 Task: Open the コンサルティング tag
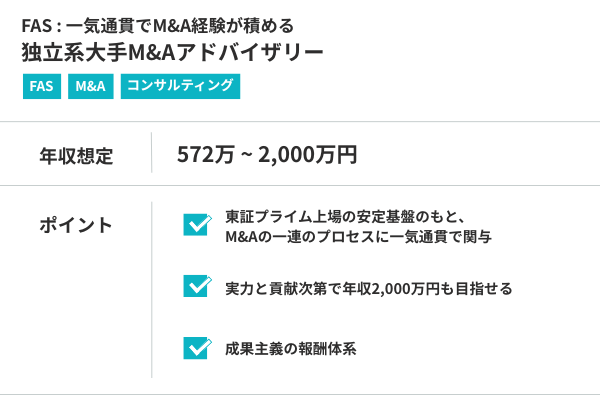[x=181, y=86]
